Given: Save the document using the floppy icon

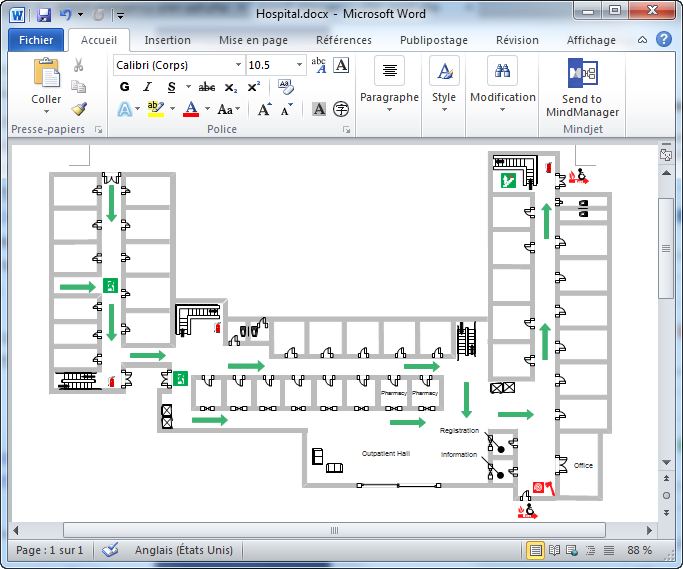Looking at the screenshot, I should [x=44, y=15].
